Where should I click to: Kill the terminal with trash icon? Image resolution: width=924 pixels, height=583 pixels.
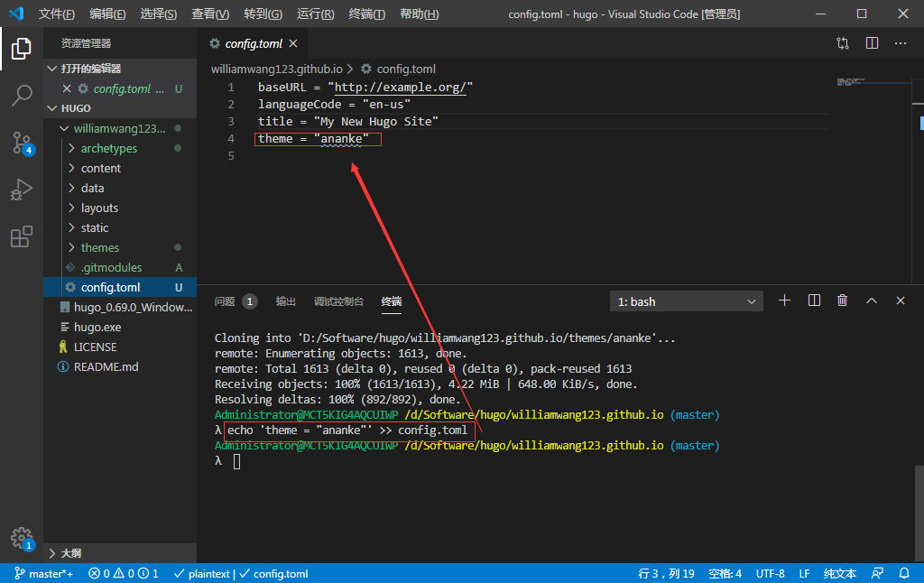click(843, 301)
